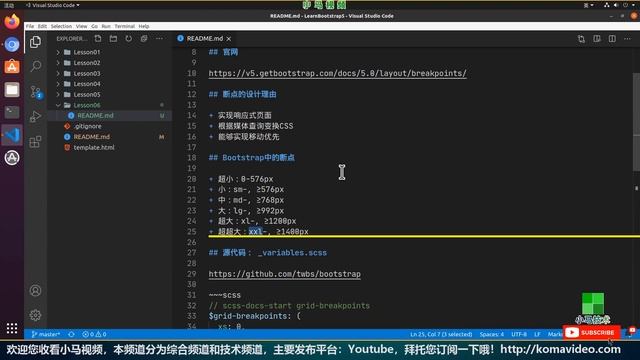Click the YouTube Subscribe button
640x360 pixels.
point(591,333)
